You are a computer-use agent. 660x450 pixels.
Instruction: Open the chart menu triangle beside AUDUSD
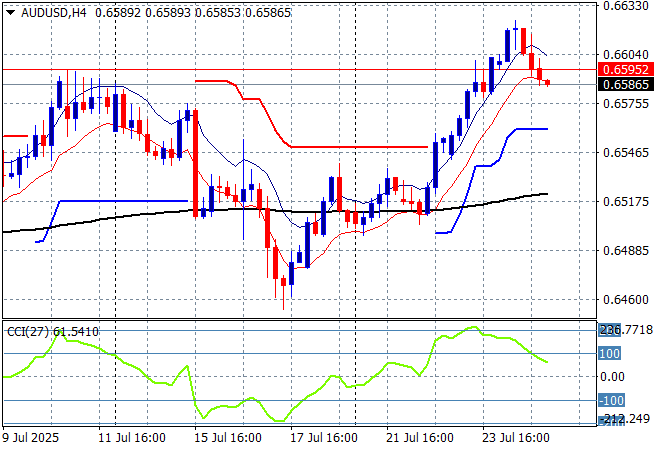pyautogui.click(x=11, y=13)
